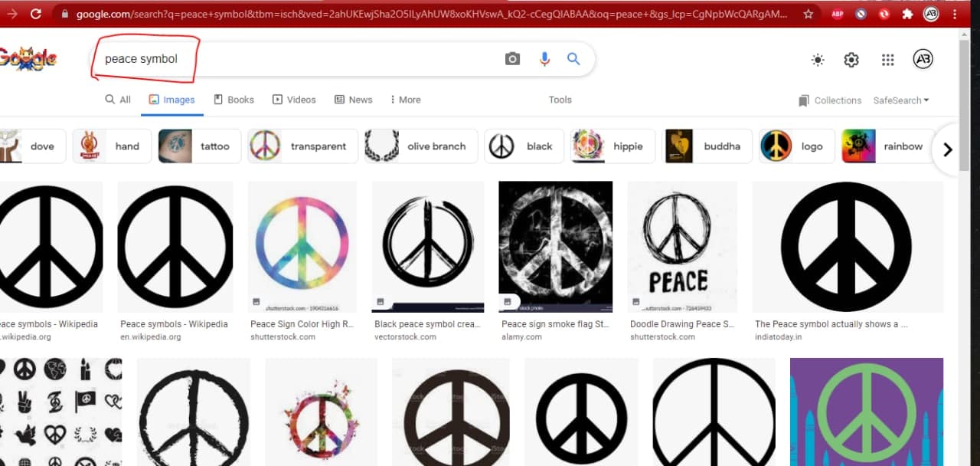Show more chips with the right arrow
This screenshot has width=980, height=466.
click(947, 149)
